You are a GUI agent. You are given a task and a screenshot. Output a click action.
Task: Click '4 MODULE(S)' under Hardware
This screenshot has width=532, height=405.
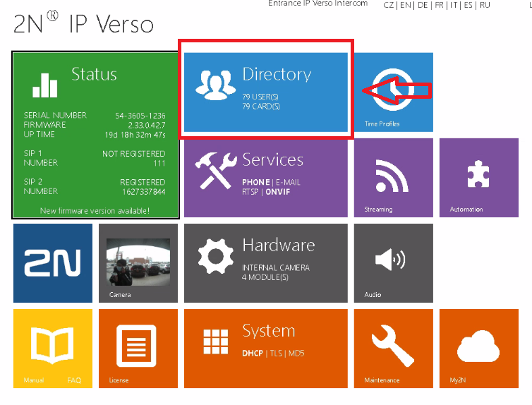(265, 277)
